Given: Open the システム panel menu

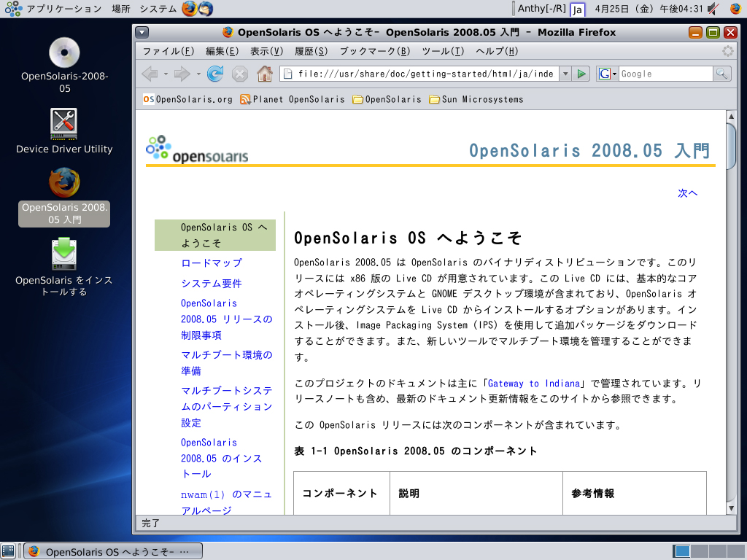Looking at the screenshot, I should coord(158,9).
